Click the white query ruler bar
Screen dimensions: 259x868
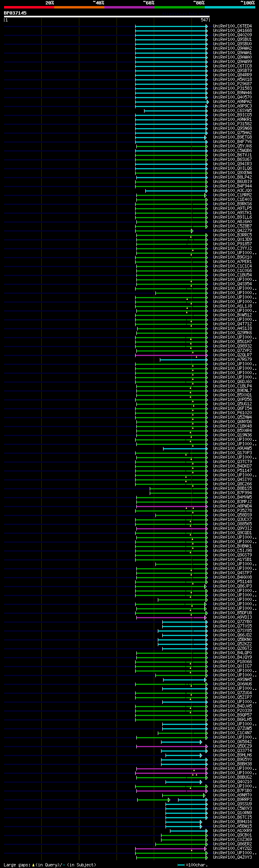106,17
